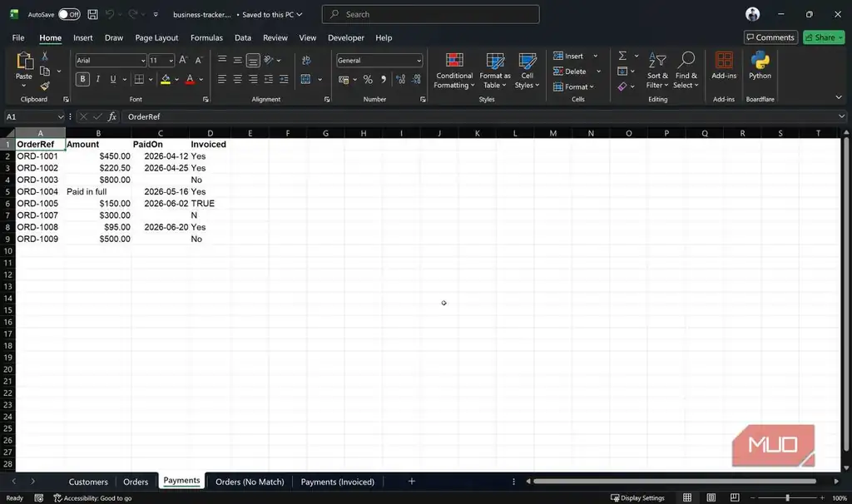Switch to Page Break Preview view
Viewport: 852px width, 504px height.
pos(735,497)
